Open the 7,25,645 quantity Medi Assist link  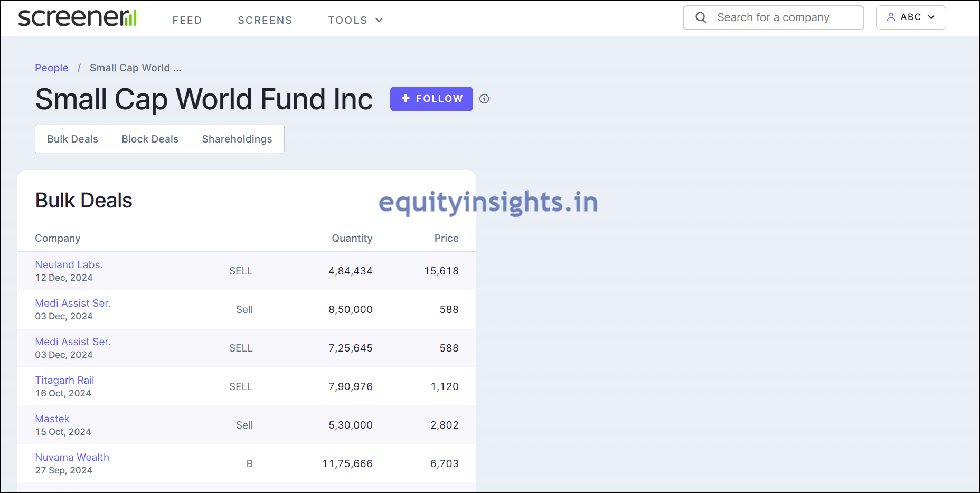73,342
